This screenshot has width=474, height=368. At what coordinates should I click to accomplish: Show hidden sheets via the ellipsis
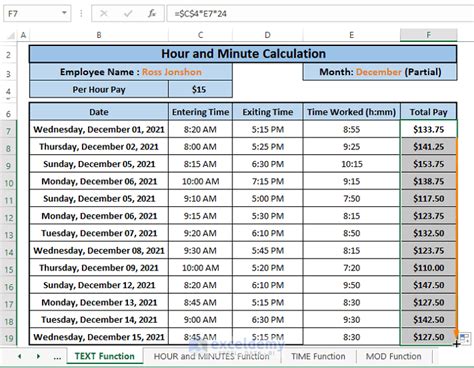(x=57, y=357)
